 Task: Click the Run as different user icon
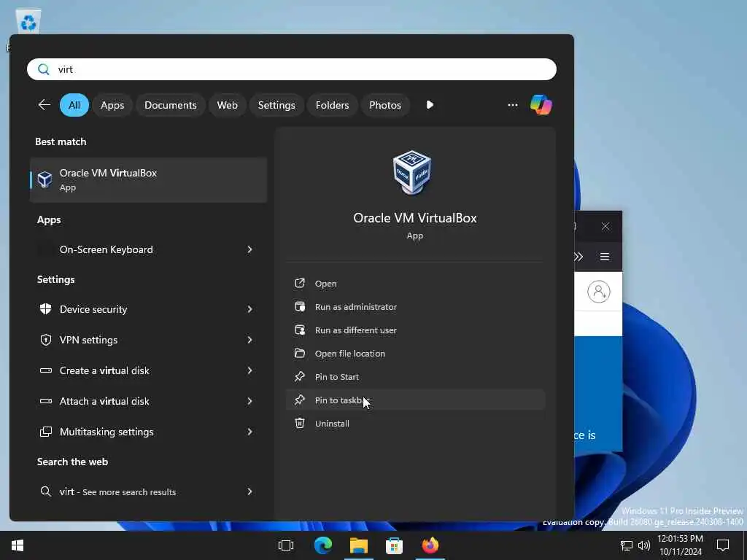[300, 330]
